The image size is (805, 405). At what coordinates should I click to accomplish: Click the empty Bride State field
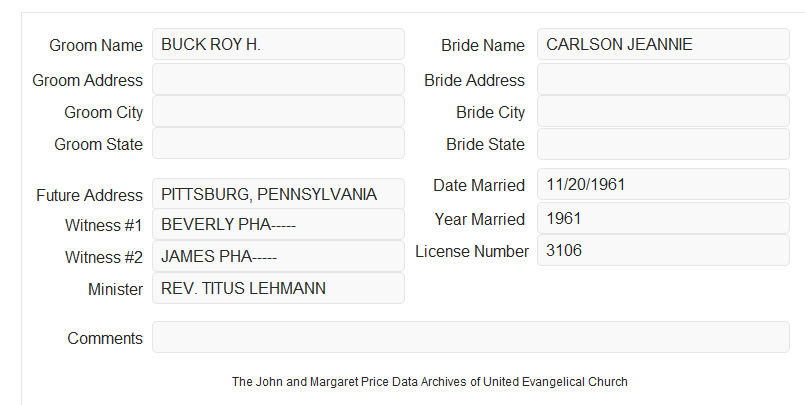tap(663, 144)
